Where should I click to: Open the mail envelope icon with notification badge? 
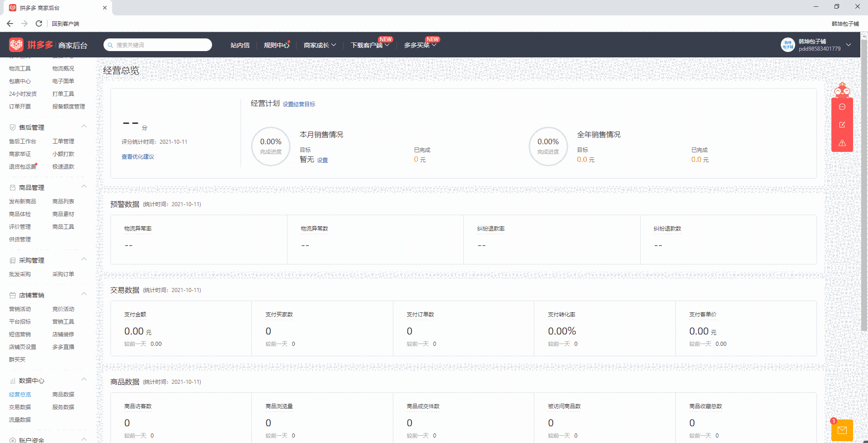[x=842, y=430]
